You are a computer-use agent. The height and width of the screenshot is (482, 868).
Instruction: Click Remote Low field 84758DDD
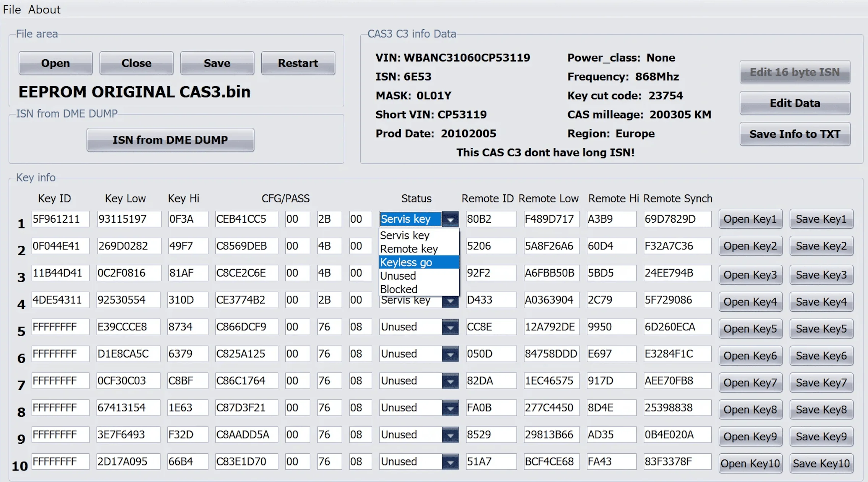coord(551,354)
